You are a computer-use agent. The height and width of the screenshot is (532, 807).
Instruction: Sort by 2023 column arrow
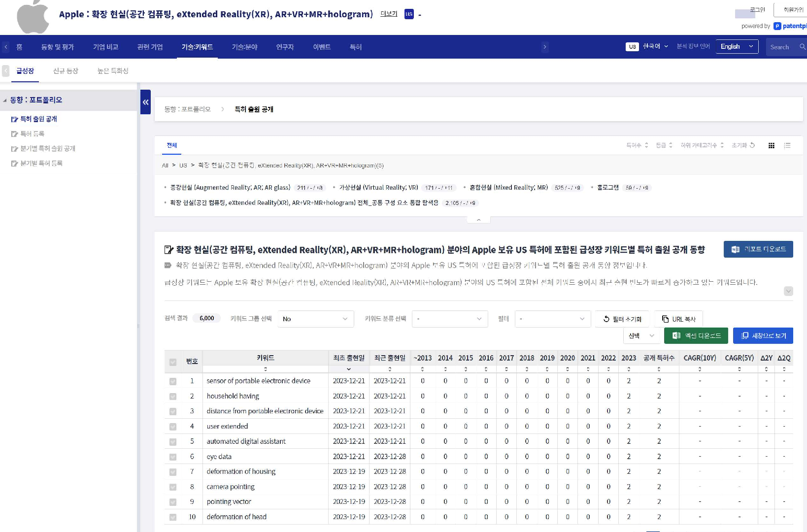(x=629, y=369)
